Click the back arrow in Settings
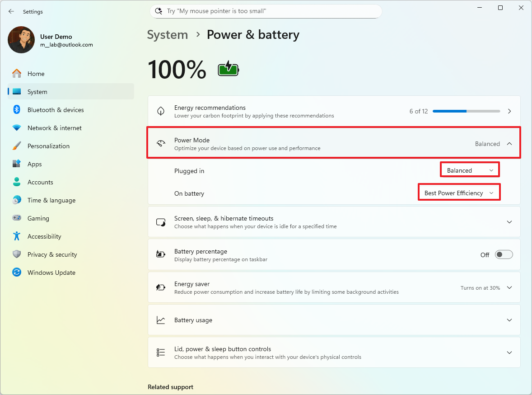This screenshot has width=532, height=395. [11, 11]
